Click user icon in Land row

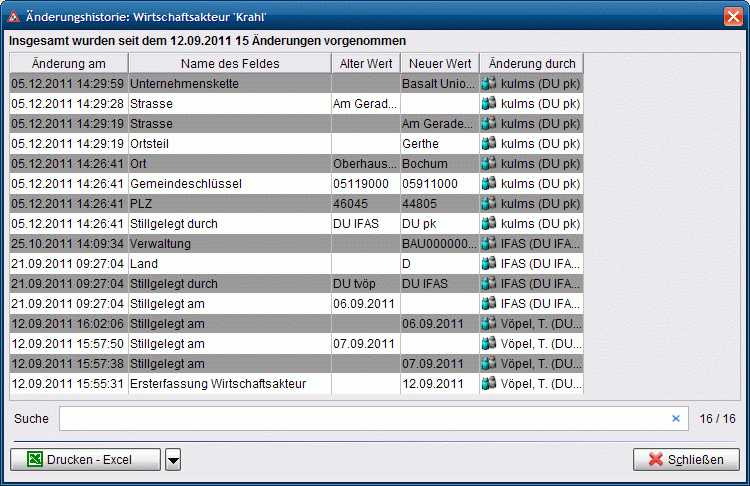[x=489, y=264]
